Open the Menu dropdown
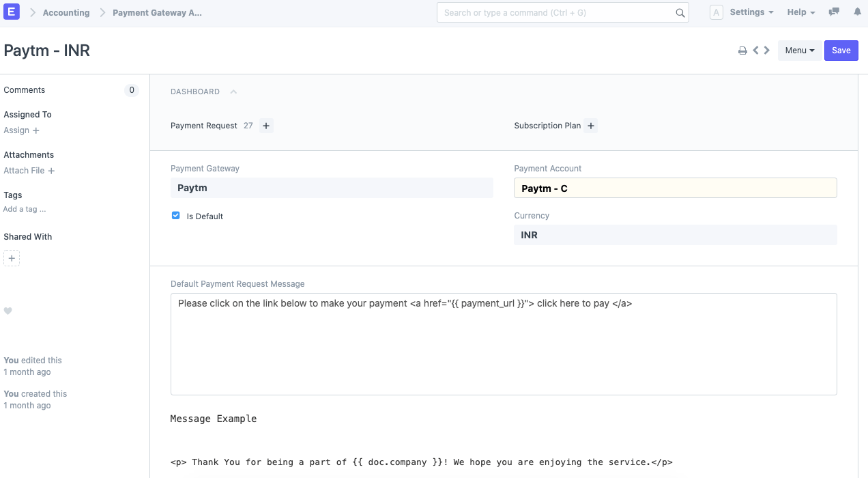The height and width of the screenshot is (478, 868). pos(799,50)
